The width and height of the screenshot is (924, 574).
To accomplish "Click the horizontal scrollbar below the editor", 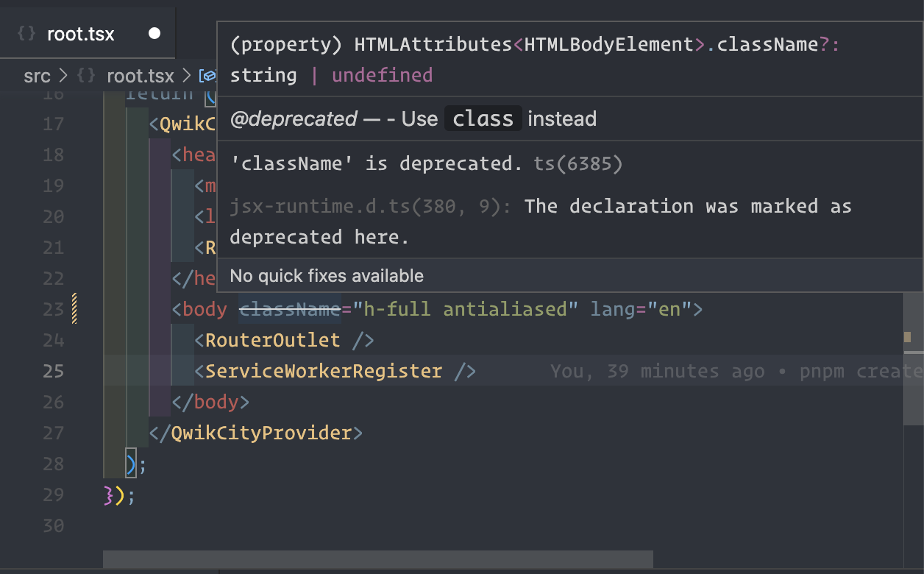I will pos(377,560).
